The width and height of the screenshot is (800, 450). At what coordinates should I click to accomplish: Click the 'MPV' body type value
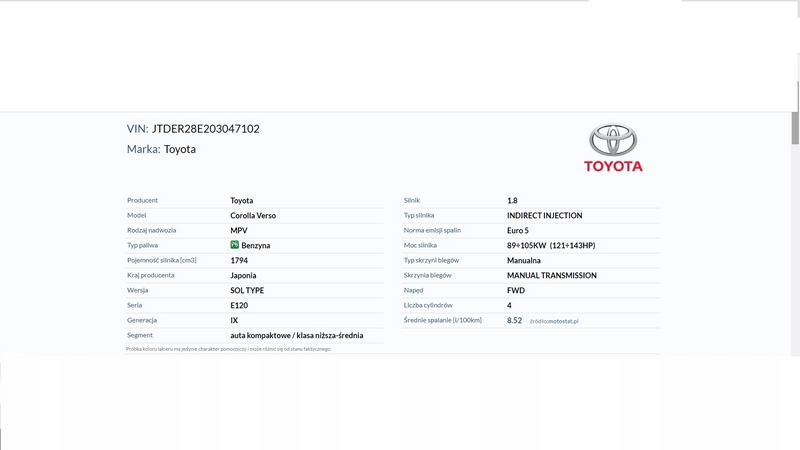point(239,230)
